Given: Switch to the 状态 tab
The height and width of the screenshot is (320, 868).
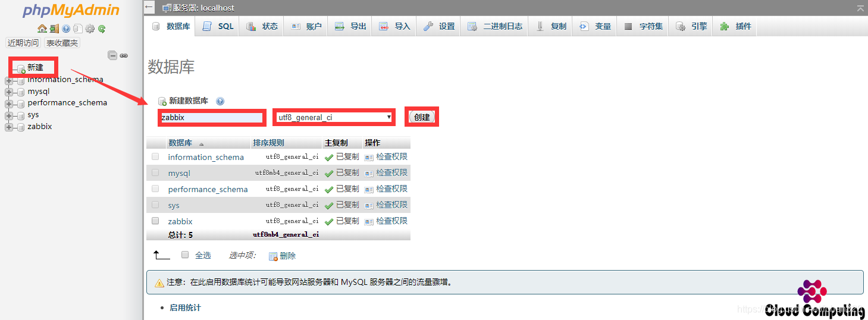Looking at the screenshot, I should coord(262,26).
